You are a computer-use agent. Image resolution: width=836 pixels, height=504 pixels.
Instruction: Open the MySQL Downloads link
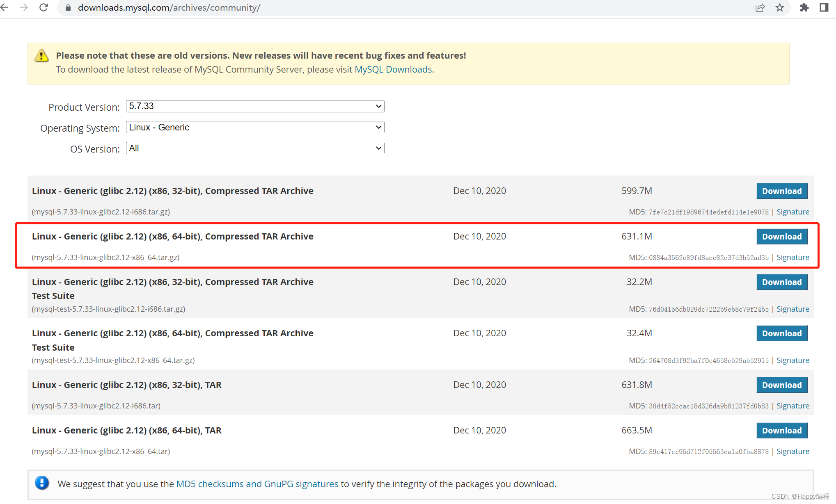pos(393,69)
